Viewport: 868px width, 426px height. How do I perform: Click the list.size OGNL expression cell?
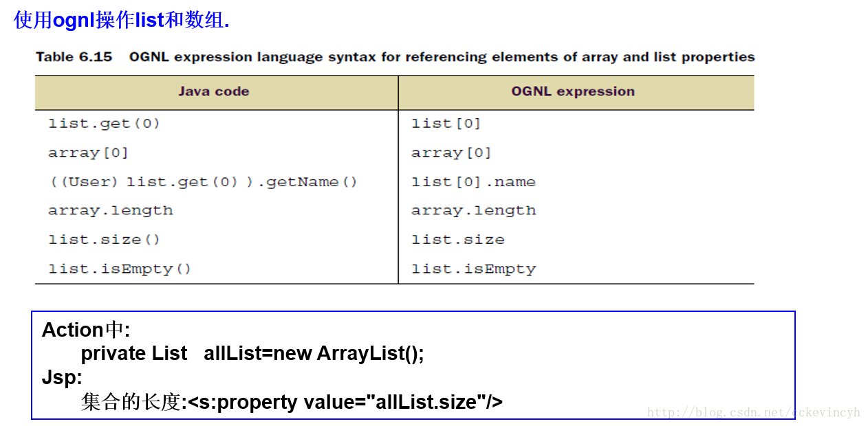(457, 240)
